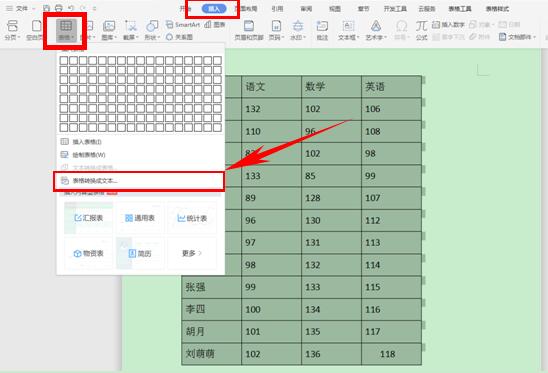Viewport: 548px width, 373px height.
Task: Switch to the 开发工具 Developer tab
Action: click(x=395, y=9)
